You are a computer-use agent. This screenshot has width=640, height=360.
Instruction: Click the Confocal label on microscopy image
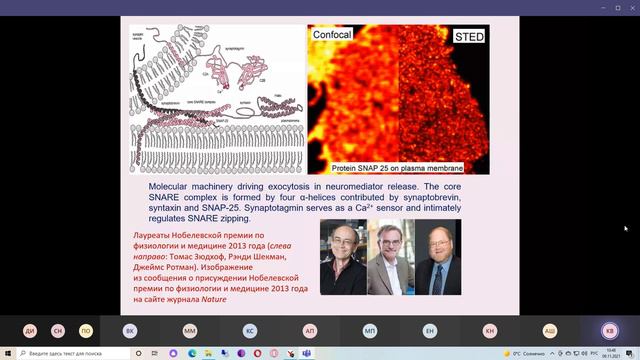[332, 35]
